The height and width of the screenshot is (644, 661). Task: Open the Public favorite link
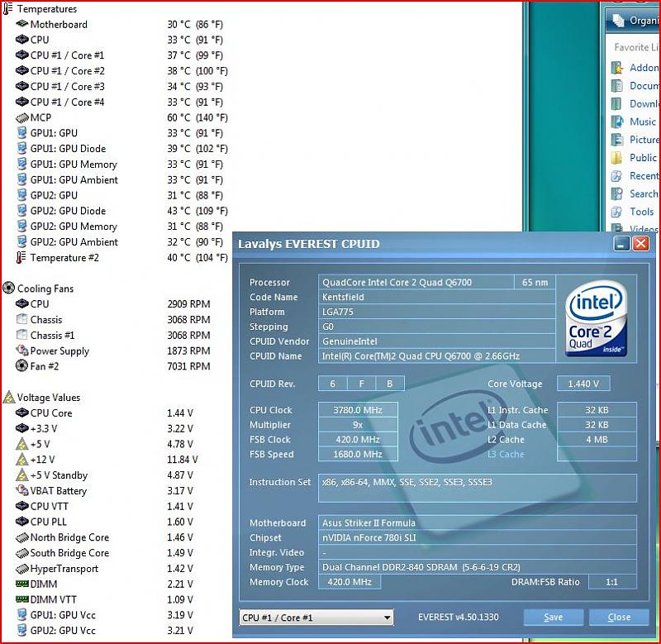[x=635, y=158]
